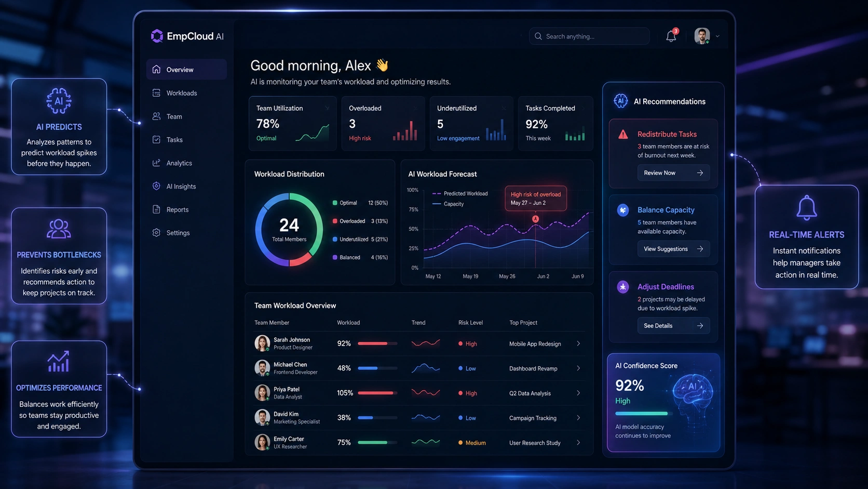Image resolution: width=868 pixels, height=489 pixels.
Task: Click Mobile App Redesign project text
Action: [535, 344]
